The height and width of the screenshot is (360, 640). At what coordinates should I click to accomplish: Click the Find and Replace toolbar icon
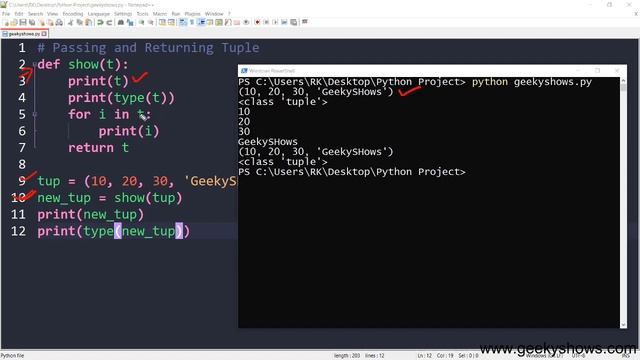130,22
